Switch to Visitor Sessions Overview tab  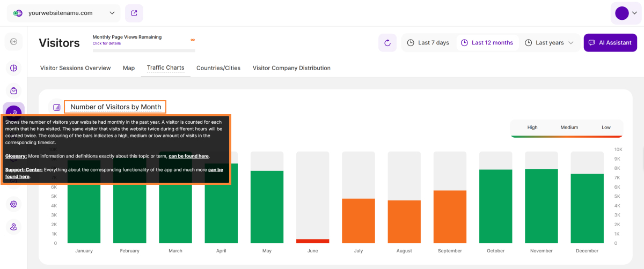point(75,68)
